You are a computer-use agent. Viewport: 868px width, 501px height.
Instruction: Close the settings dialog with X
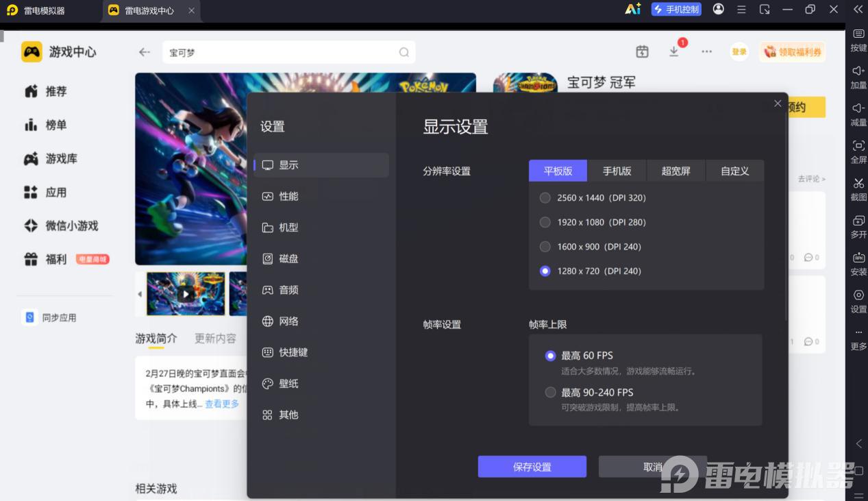point(778,103)
